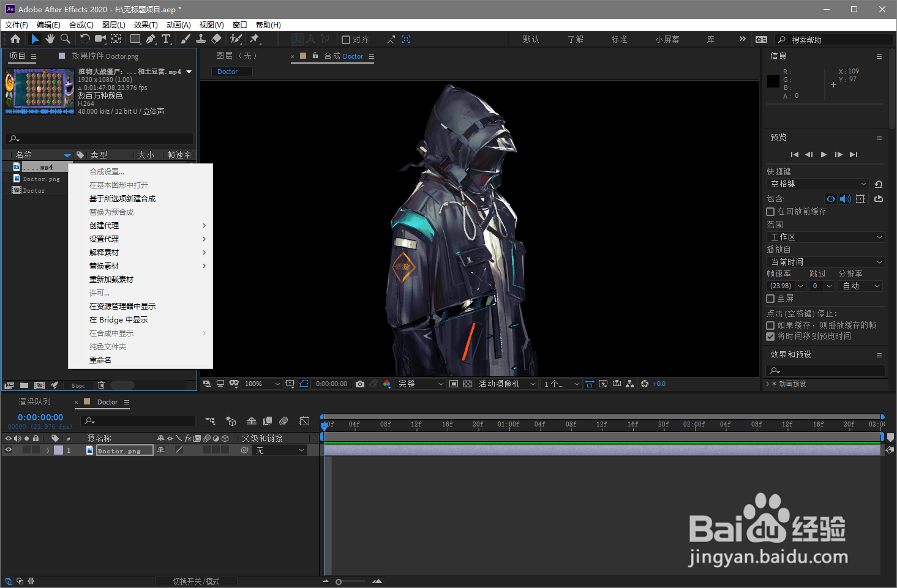
Task: Open the 空格键 shortcut dropdown
Action: [817, 184]
